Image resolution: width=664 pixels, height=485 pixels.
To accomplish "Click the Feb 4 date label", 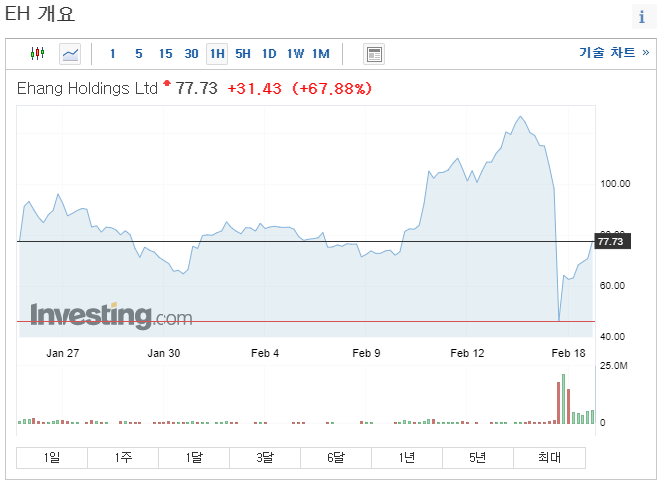I will pyautogui.click(x=265, y=353).
